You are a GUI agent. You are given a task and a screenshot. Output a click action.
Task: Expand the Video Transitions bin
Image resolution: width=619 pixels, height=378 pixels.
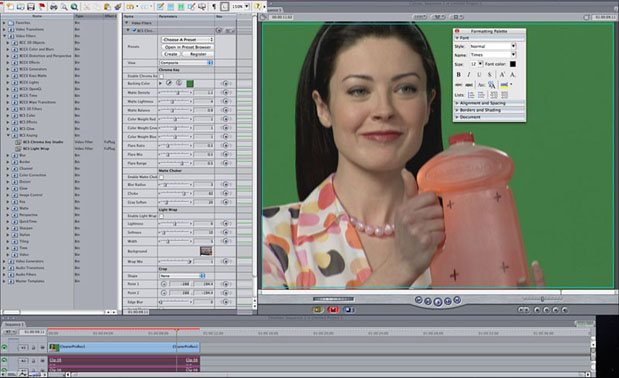click(5, 29)
